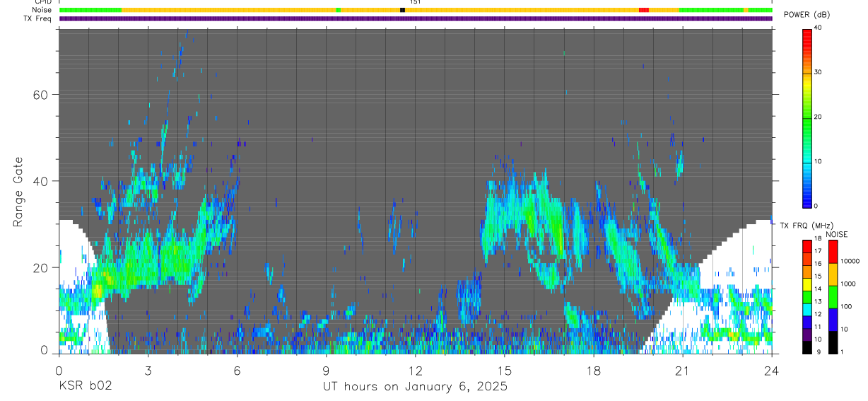Click the "24" tick label on the UT hours axis
This screenshot has width=868, height=401.
tap(772, 371)
